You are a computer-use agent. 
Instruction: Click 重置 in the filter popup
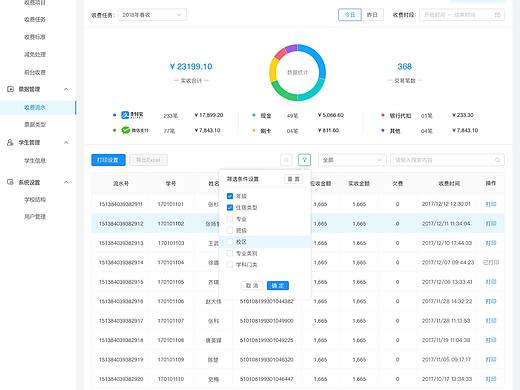pos(293,179)
